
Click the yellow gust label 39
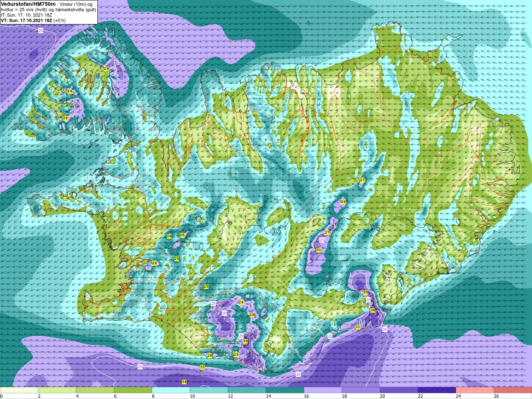tap(245, 341)
